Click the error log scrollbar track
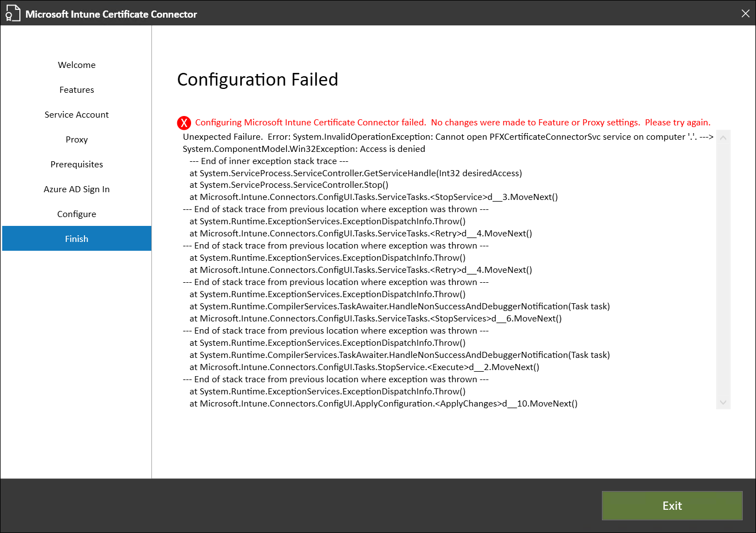 coord(723,270)
